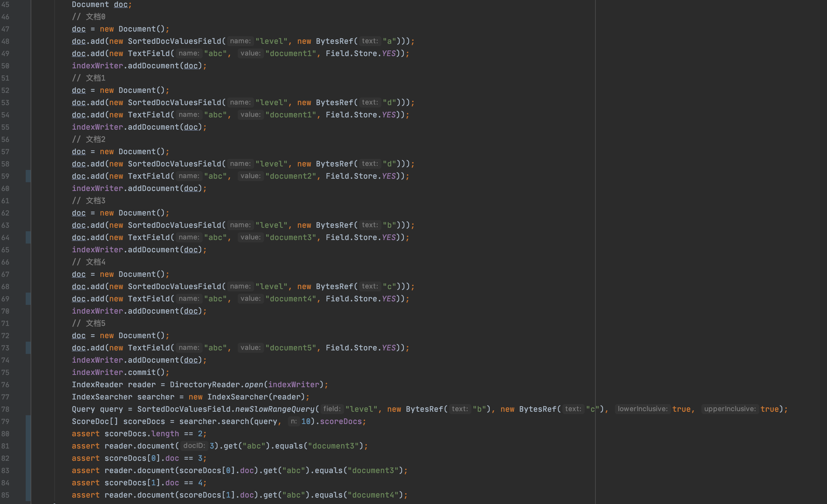Image resolution: width=827 pixels, height=504 pixels.
Task: Click the BytesRef string "d" on line 53
Action: pos(389,103)
